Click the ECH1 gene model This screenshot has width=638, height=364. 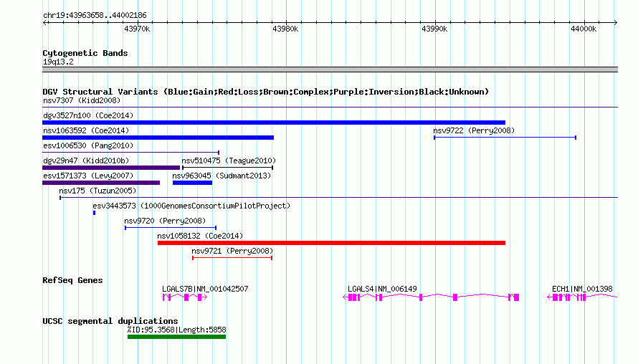(x=582, y=297)
